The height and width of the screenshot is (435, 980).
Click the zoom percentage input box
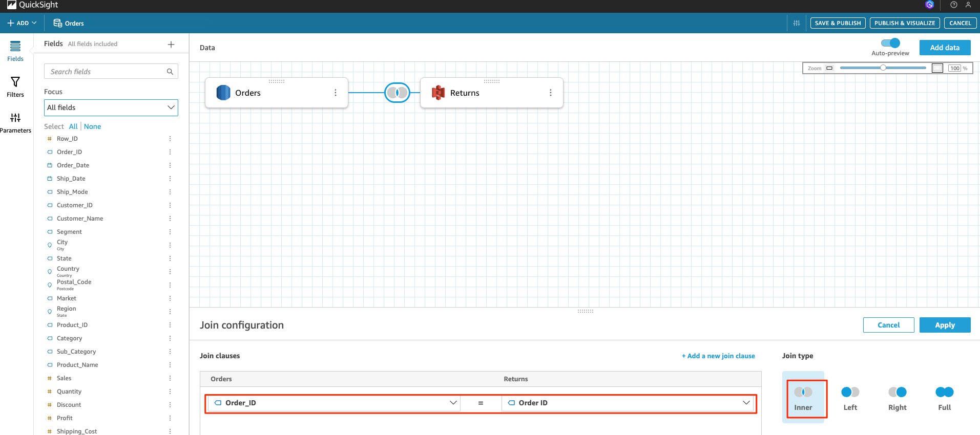click(x=955, y=68)
